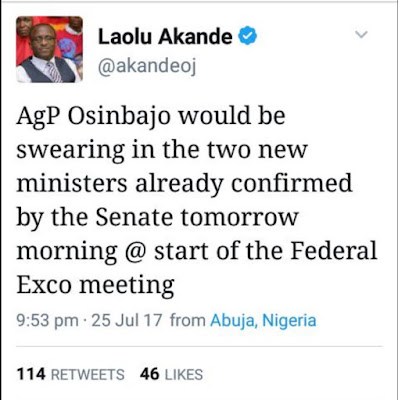Click the words "AgP Osinbajo" in tweet

(94, 118)
